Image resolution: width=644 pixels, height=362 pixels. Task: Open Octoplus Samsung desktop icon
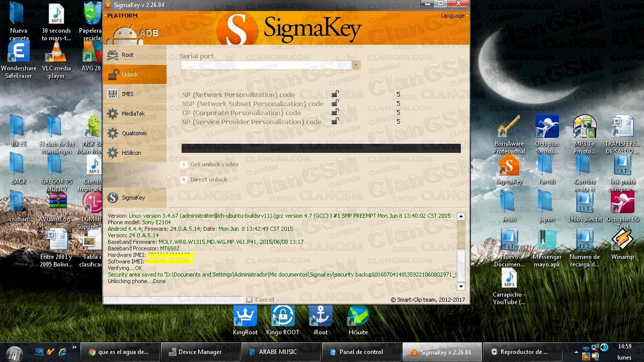(x=547, y=134)
